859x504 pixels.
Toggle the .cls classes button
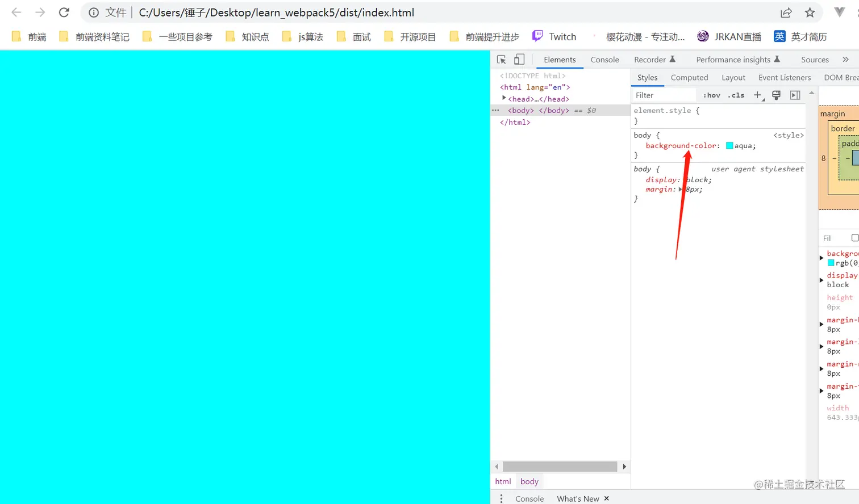(736, 95)
